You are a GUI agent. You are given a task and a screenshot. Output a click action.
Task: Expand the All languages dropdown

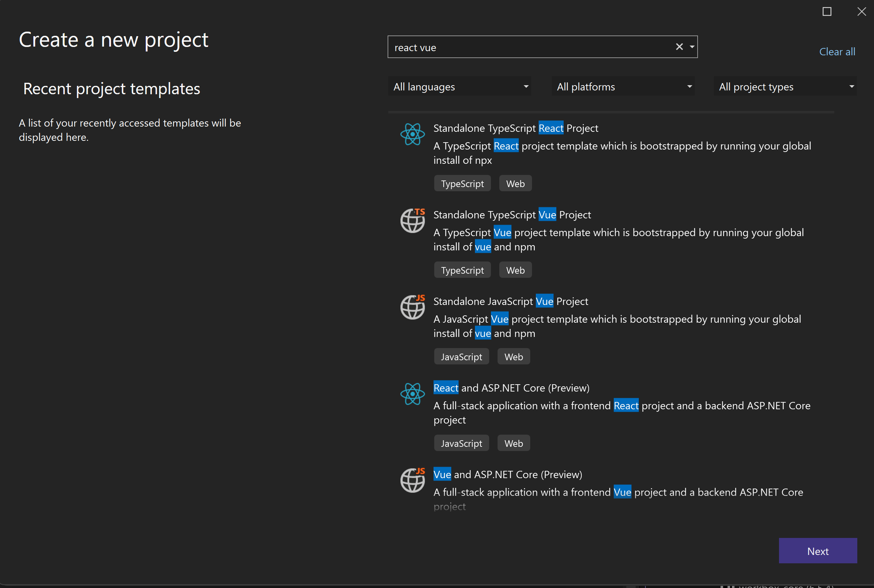coord(460,86)
